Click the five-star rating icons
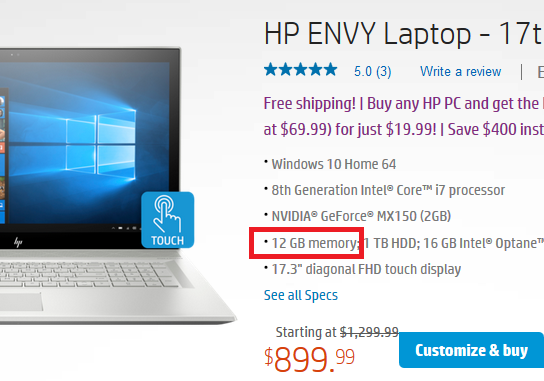Screen dimensions: 544x381 pyautogui.click(x=300, y=70)
